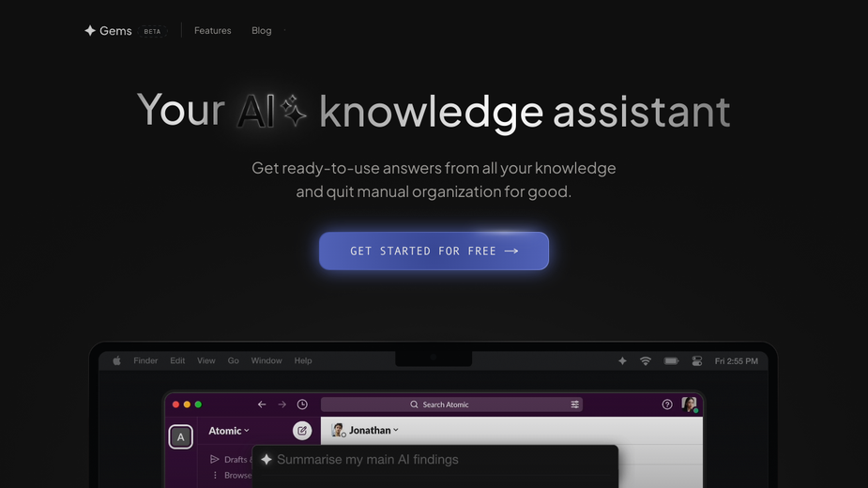Open Control Center toggles icon
868x488 pixels.
(697, 360)
